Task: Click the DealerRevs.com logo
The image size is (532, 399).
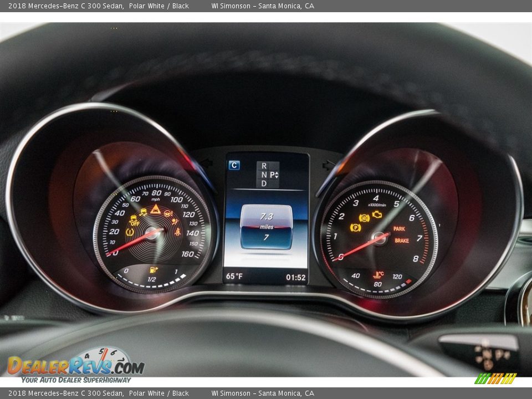Action: tap(76, 366)
